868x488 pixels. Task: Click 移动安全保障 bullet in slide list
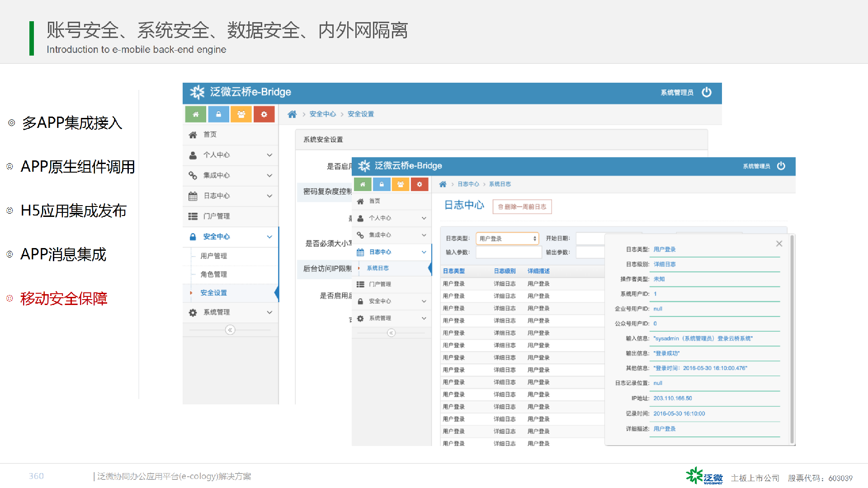[64, 299]
